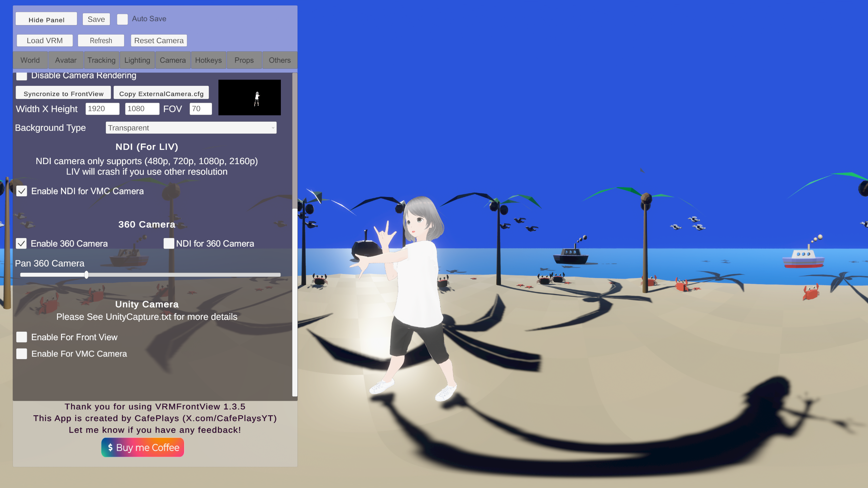The height and width of the screenshot is (488, 868).
Task: Open the Hotkeys tab
Action: 208,60
